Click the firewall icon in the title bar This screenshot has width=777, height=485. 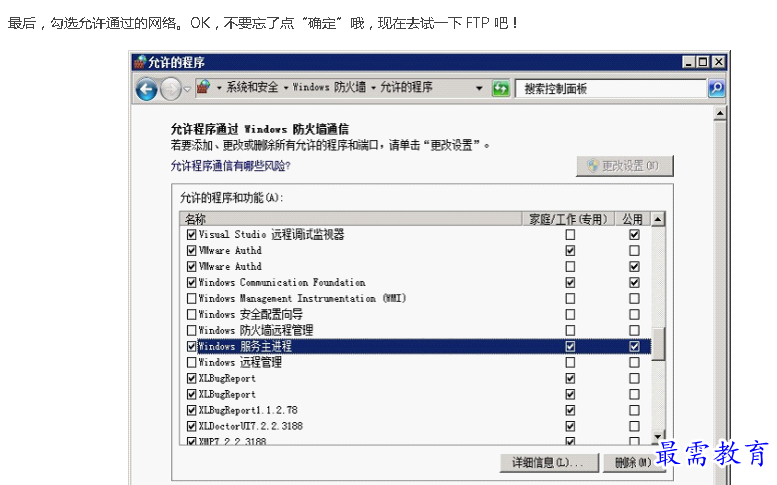(140, 62)
